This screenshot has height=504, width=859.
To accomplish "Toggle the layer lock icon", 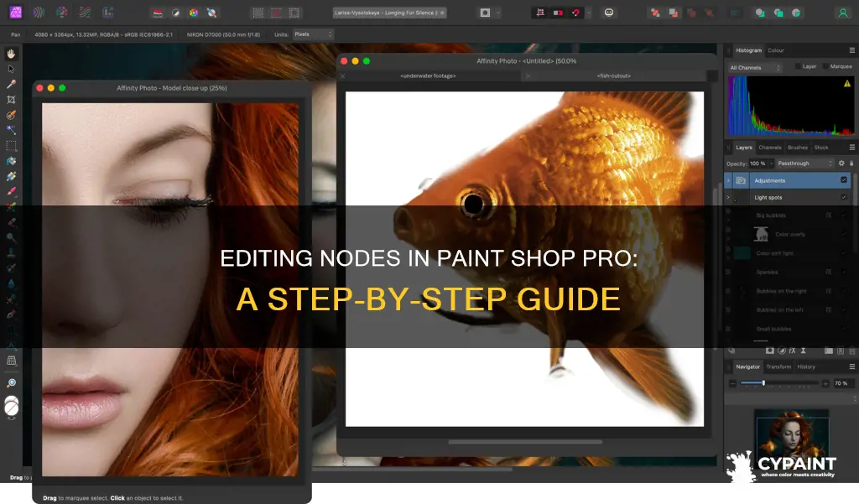I will (851, 164).
